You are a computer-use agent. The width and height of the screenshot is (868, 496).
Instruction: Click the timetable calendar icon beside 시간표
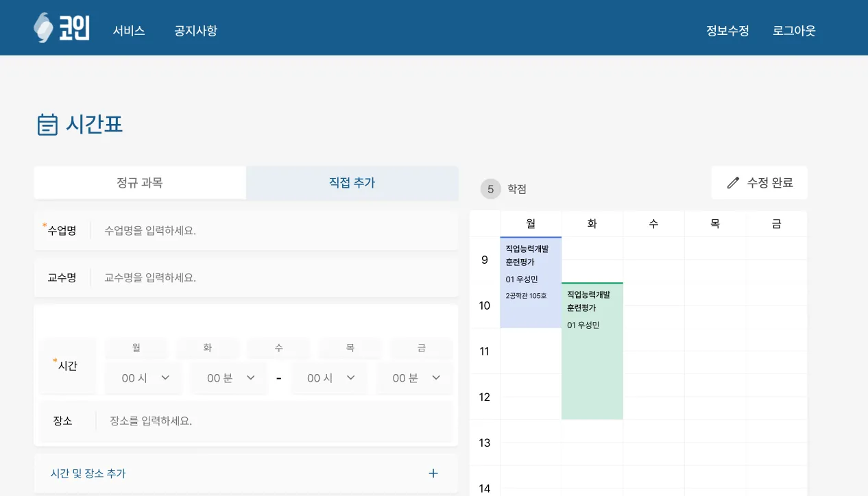point(47,125)
